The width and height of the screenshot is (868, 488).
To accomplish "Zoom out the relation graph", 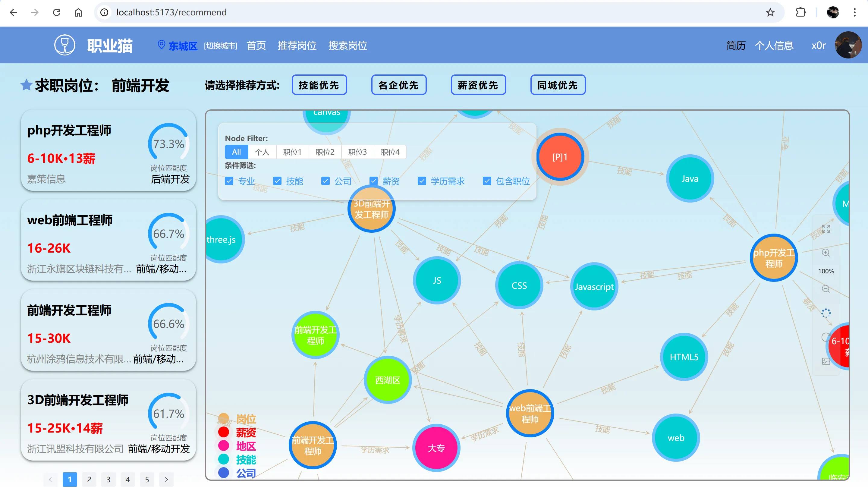I will tap(826, 289).
